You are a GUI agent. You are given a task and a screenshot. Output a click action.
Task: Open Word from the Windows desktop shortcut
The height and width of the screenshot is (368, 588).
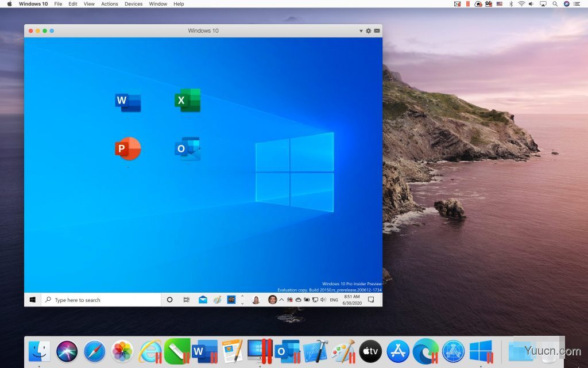click(x=127, y=101)
